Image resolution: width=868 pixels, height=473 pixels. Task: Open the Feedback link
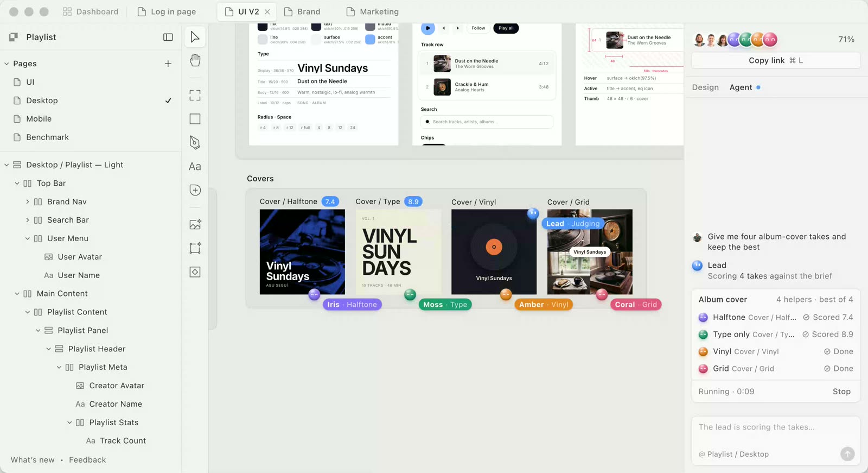click(87, 460)
